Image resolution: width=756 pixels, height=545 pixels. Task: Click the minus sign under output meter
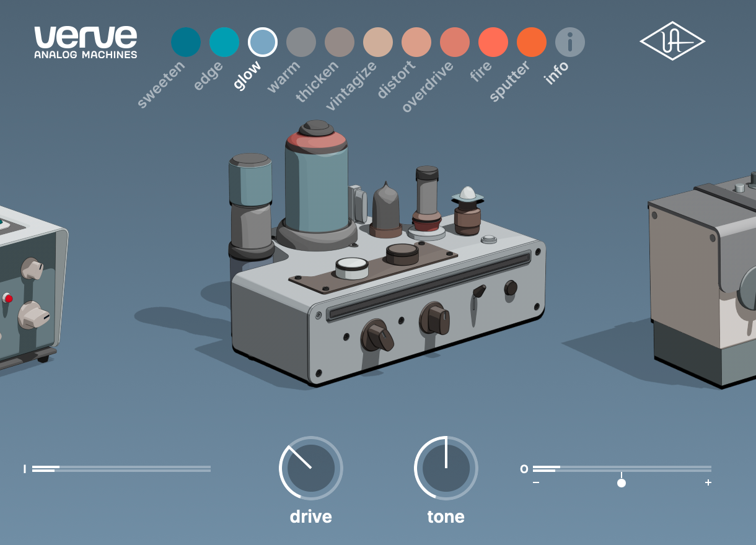pyautogui.click(x=536, y=483)
